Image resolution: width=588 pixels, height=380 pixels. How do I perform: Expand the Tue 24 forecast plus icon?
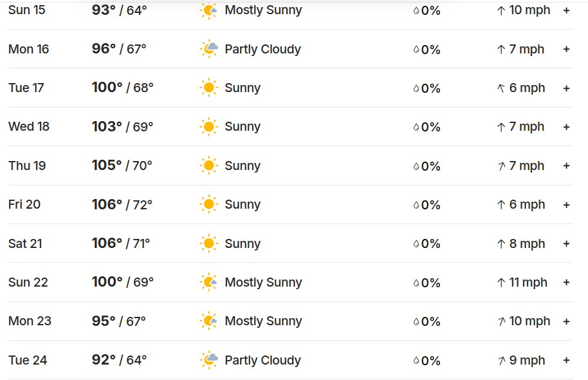coord(566,360)
